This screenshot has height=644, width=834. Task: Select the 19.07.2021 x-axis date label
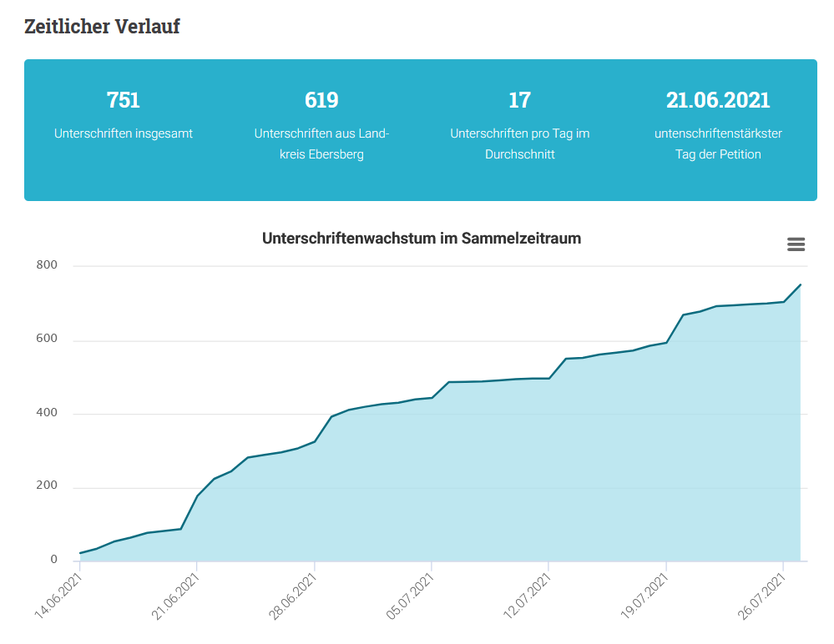pos(644,596)
